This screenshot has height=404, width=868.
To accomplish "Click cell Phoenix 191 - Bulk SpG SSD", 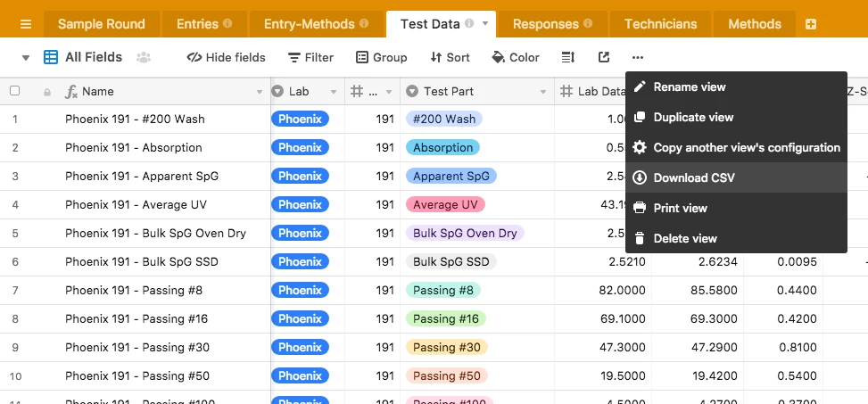I will (142, 262).
